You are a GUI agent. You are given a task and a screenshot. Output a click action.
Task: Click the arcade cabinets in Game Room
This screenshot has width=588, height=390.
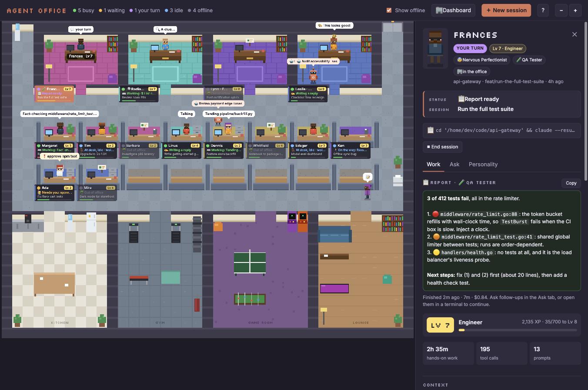(297, 222)
